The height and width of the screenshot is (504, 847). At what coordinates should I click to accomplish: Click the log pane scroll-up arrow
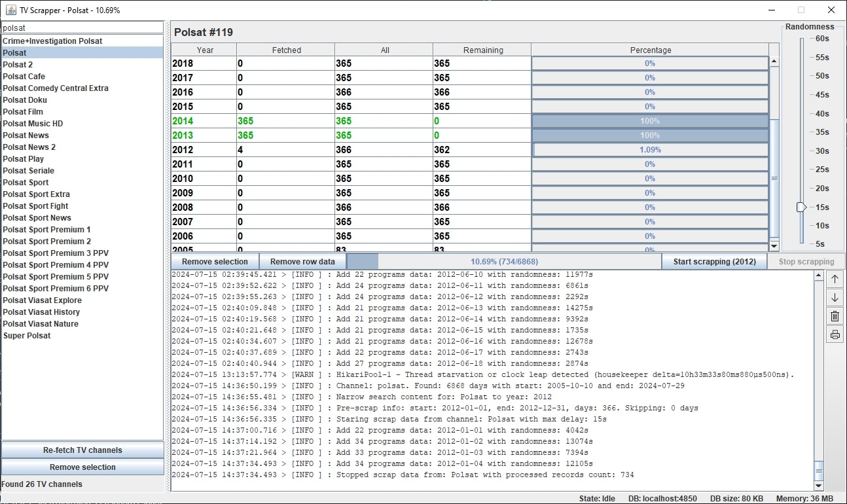coord(818,276)
